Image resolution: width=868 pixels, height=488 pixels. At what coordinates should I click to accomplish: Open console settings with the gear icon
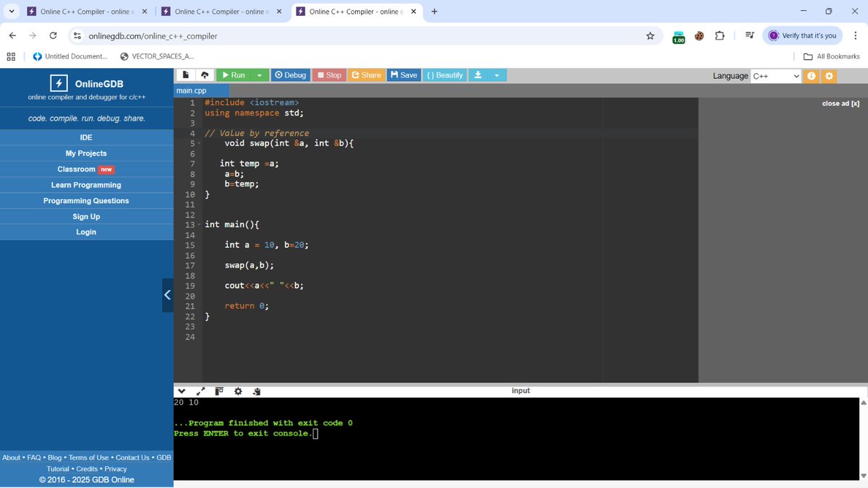tap(238, 390)
